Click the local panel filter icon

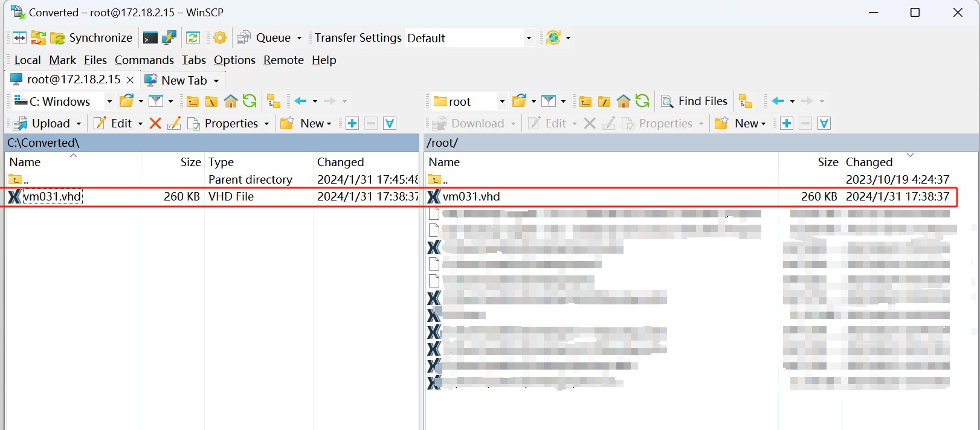pyautogui.click(x=156, y=101)
